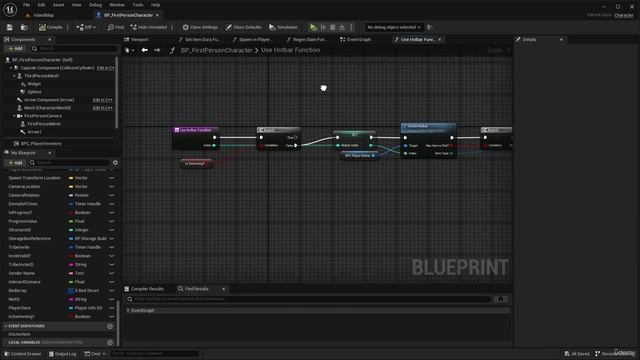The image size is (640, 360).
Task: Toggle visibility eye for Sender Name variable
Action: [111, 273]
